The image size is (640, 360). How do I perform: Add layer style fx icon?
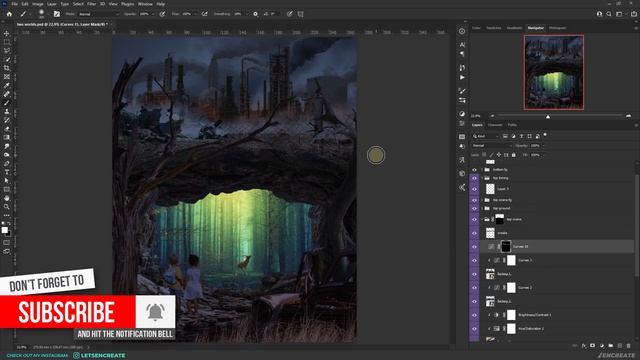point(584,346)
